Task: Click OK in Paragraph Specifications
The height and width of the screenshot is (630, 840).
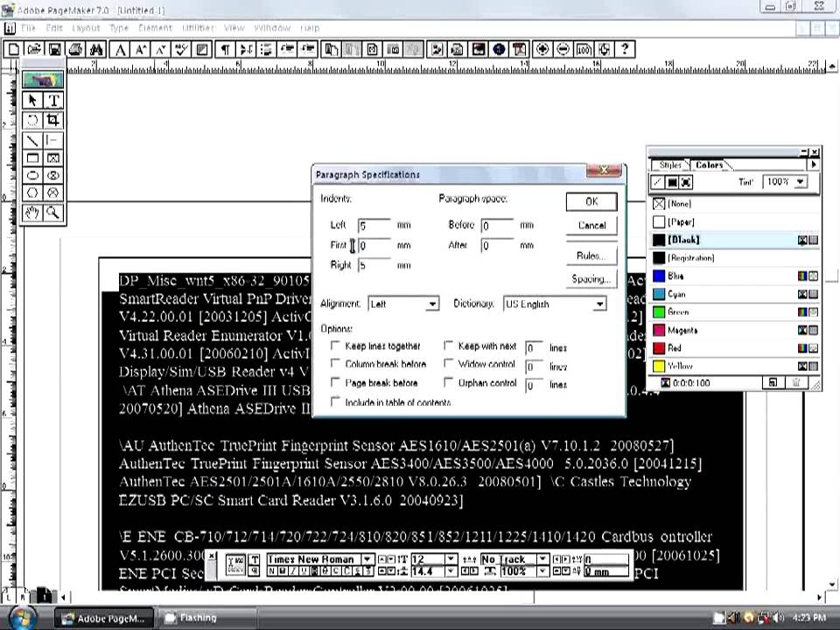Action: (x=591, y=201)
